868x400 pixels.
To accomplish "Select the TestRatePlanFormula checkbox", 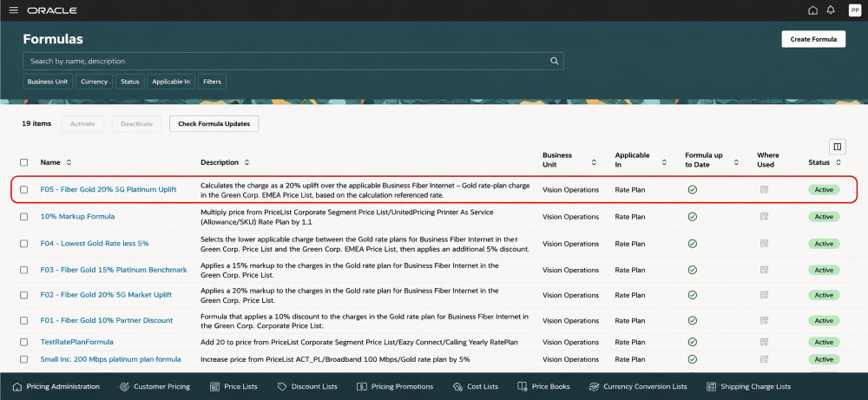I will tap(23, 343).
